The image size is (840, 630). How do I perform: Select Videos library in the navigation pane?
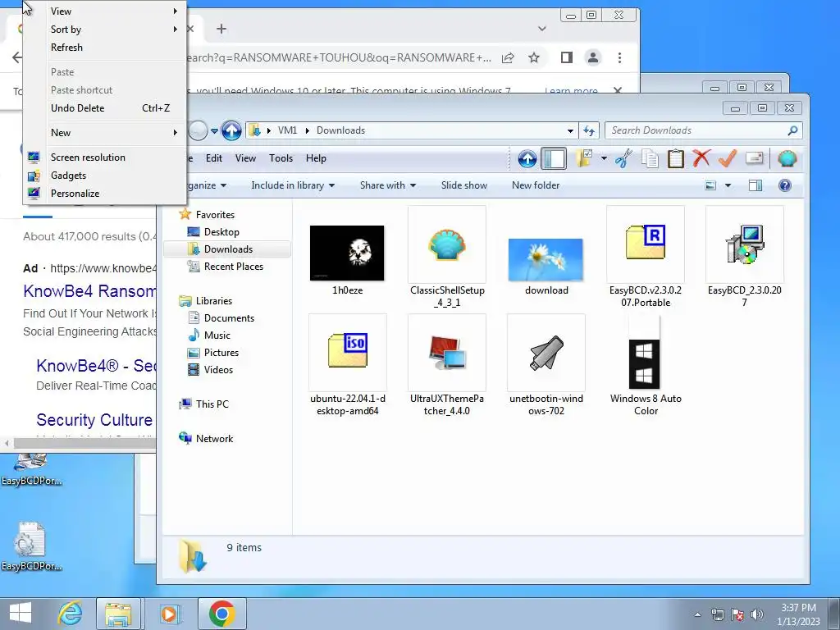tap(218, 370)
